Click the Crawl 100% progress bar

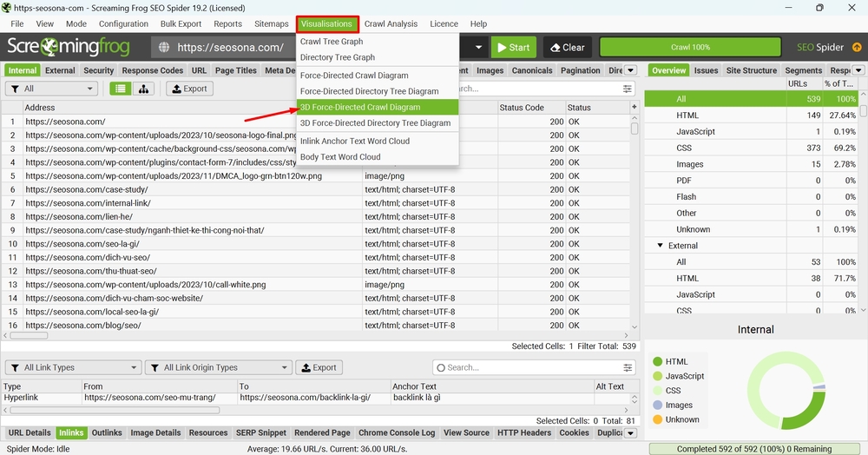[x=690, y=48]
